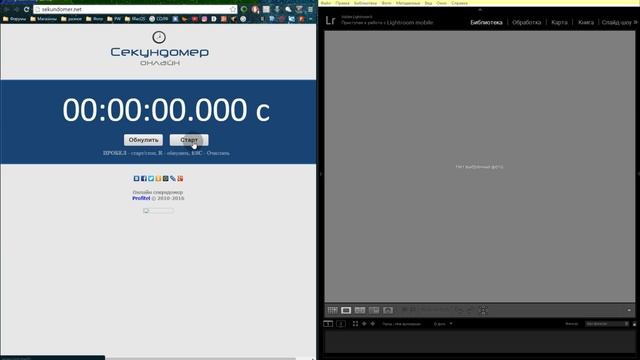Share via the Twitter icon below the stopwatch
This screenshot has height=360, width=640.
tap(151, 178)
